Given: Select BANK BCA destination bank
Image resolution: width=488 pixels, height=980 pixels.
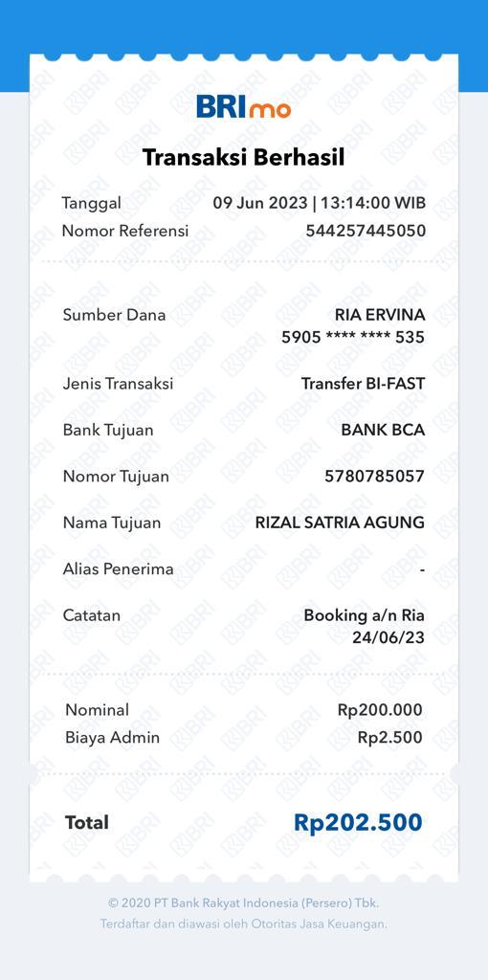Looking at the screenshot, I should tap(383, 430).
